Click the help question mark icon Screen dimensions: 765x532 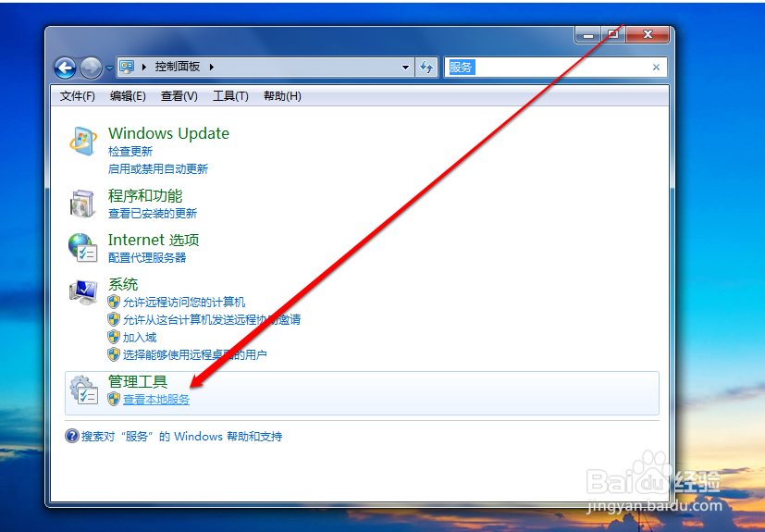pyautogui.click(x=72, y=436)
